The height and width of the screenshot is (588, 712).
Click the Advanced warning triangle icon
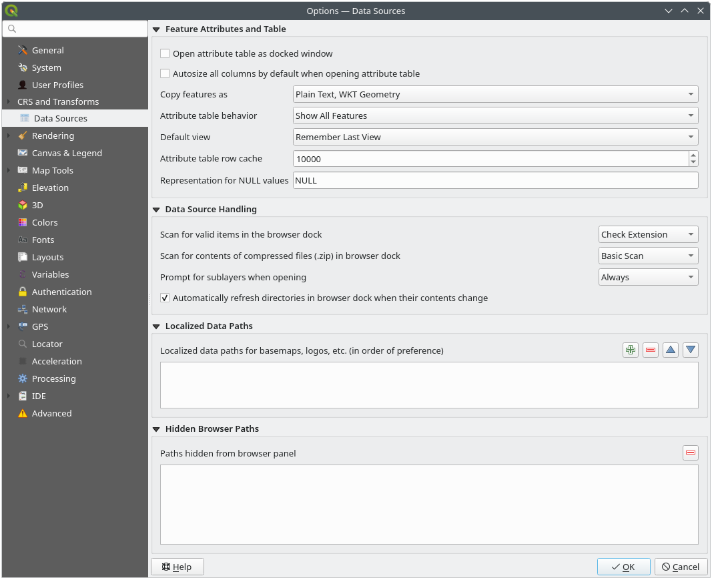coord(23,413)
